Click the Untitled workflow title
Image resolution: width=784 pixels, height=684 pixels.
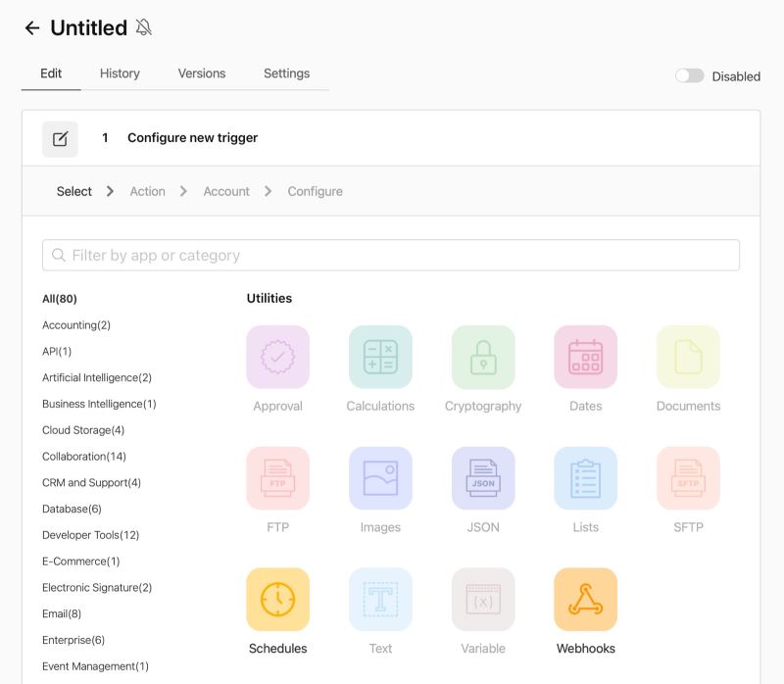(x=89, y=28)
